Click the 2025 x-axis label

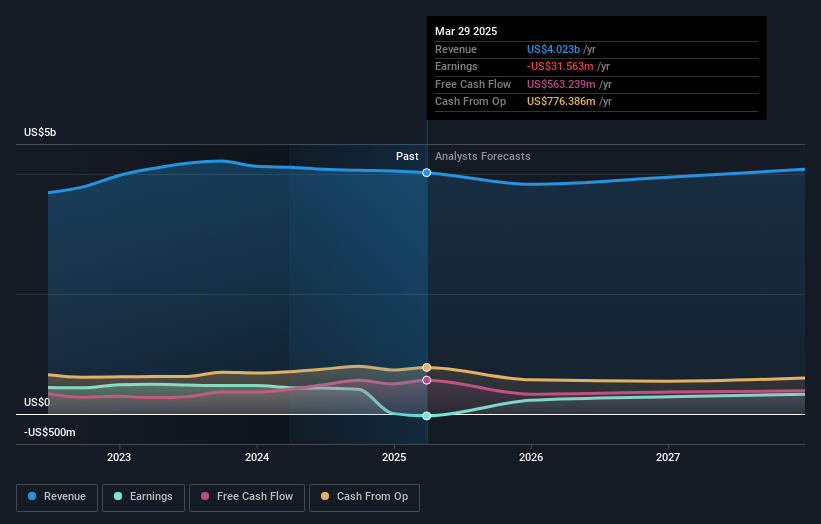(x=394, y=457)
